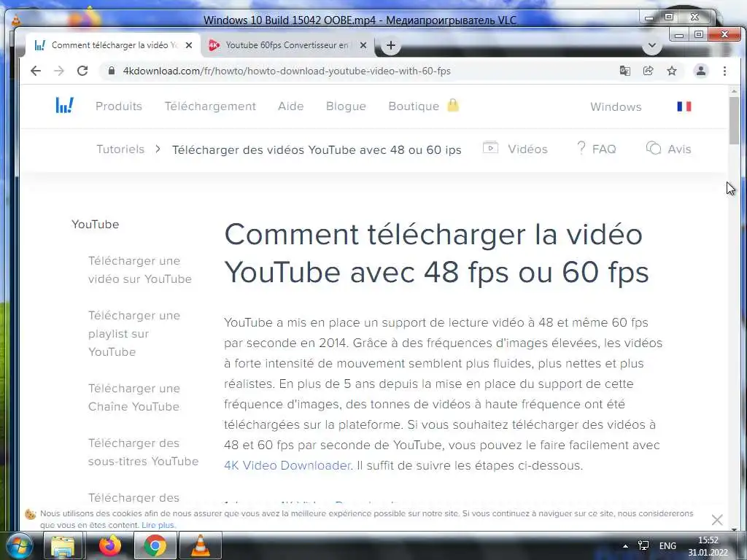The width and height of the screenshot is (747, 560).
Task: Close the 'Comment télécharger la vidéo' tab
Action: (189, 45)
